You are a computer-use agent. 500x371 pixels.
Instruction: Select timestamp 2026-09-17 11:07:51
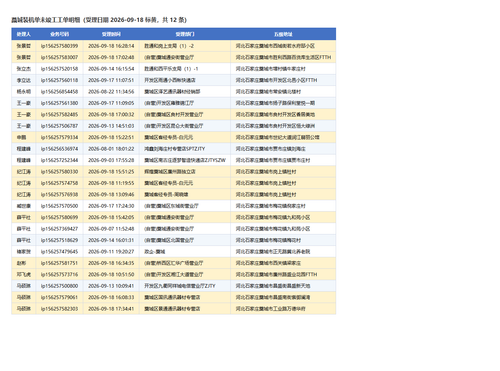click(x=111, y=80)
